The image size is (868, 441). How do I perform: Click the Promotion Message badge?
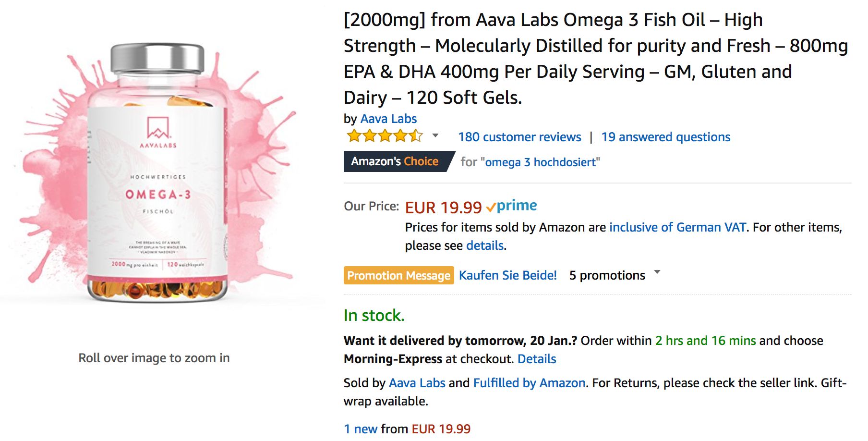pyautogui.click(x=398, y=275)
